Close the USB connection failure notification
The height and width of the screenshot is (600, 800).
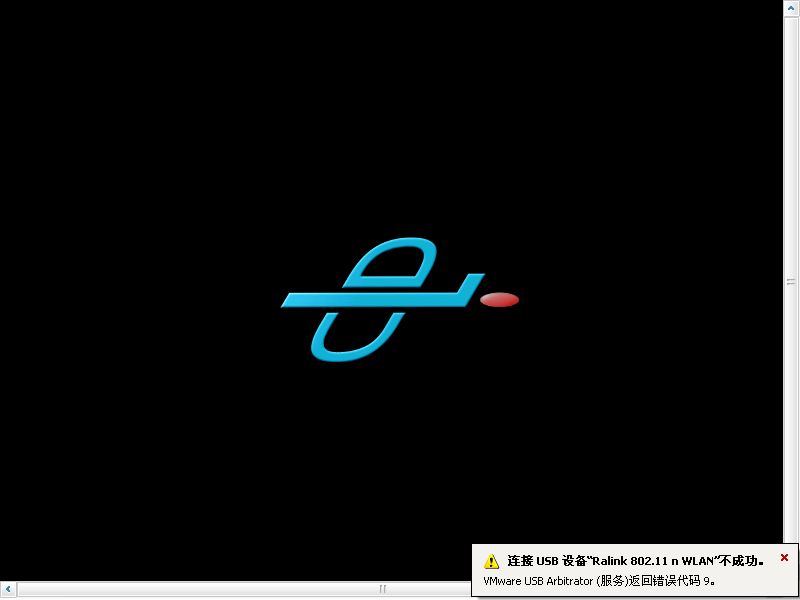784,558
